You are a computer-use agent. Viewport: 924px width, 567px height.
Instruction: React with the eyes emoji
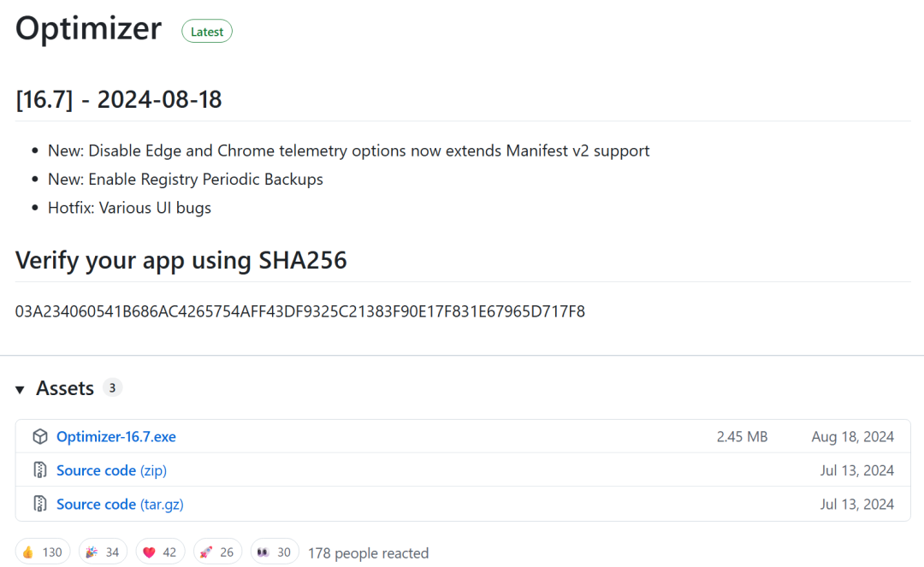pyautogui.click(x=275, y=552)
